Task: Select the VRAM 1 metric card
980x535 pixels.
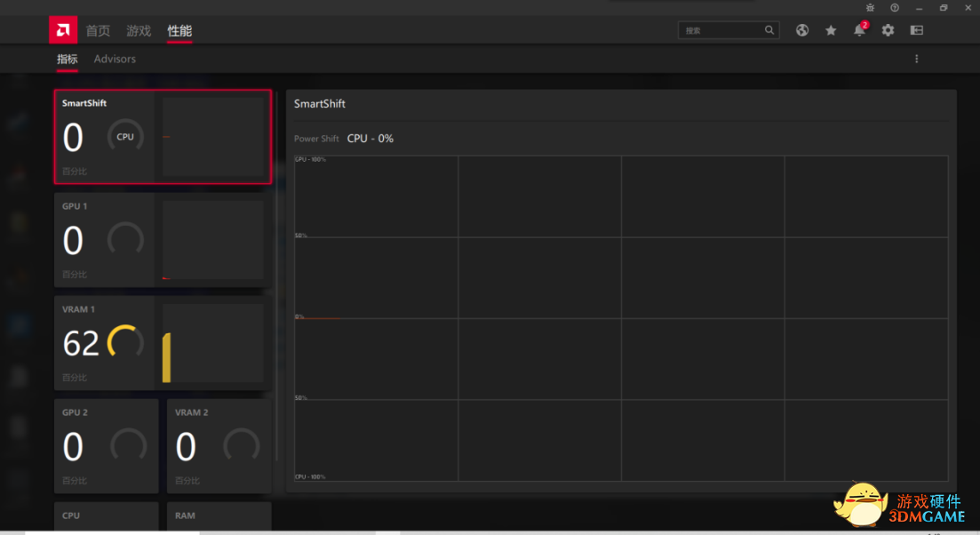Action: click(x=163, y=343)
